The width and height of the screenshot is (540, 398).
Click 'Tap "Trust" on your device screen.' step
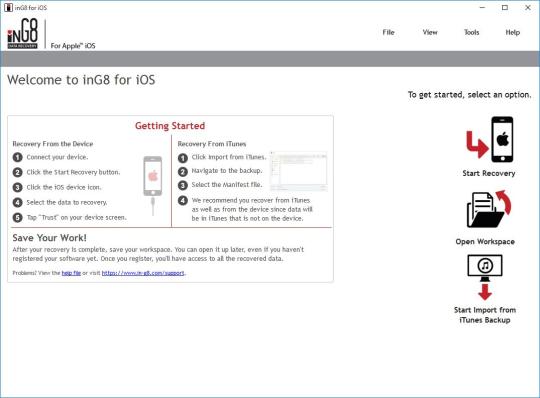76,218
